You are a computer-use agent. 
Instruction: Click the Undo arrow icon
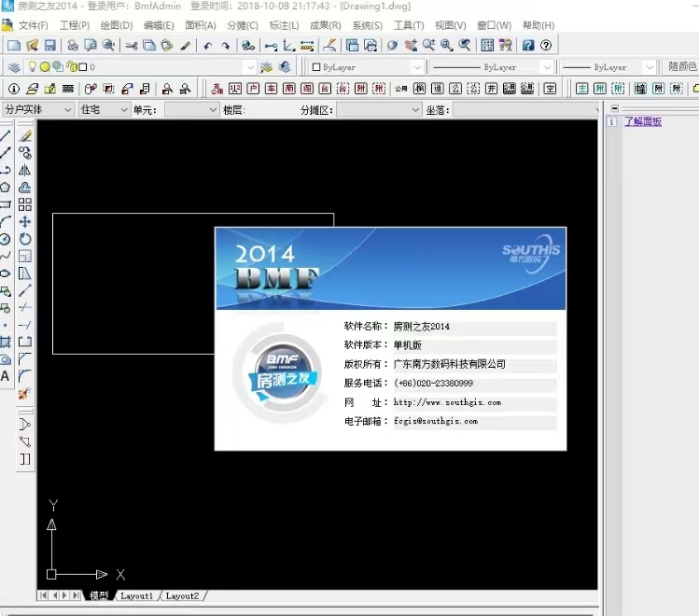click(x=207, y=46)
